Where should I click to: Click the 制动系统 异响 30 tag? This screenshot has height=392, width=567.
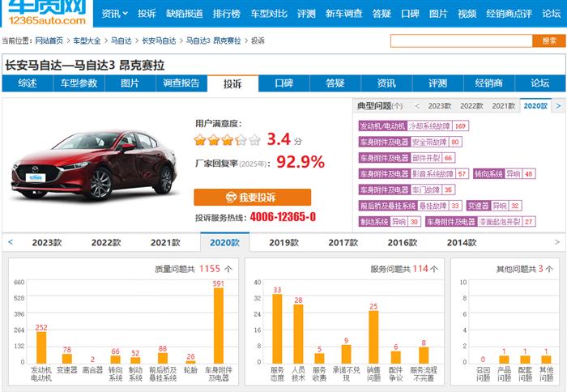(x=390, y=222)
